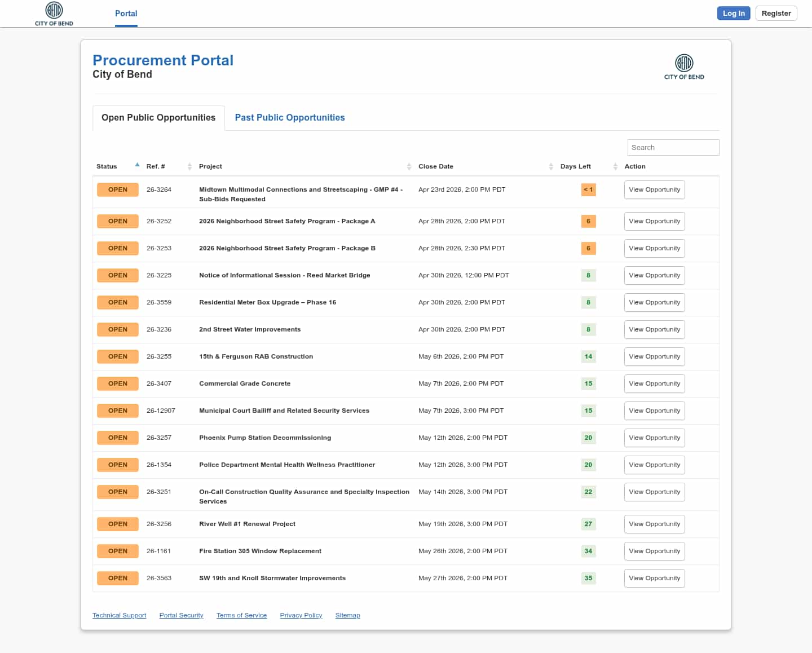Go to the Sitemap link
Screen dimensions: 812x653
[x=347, y=615]
